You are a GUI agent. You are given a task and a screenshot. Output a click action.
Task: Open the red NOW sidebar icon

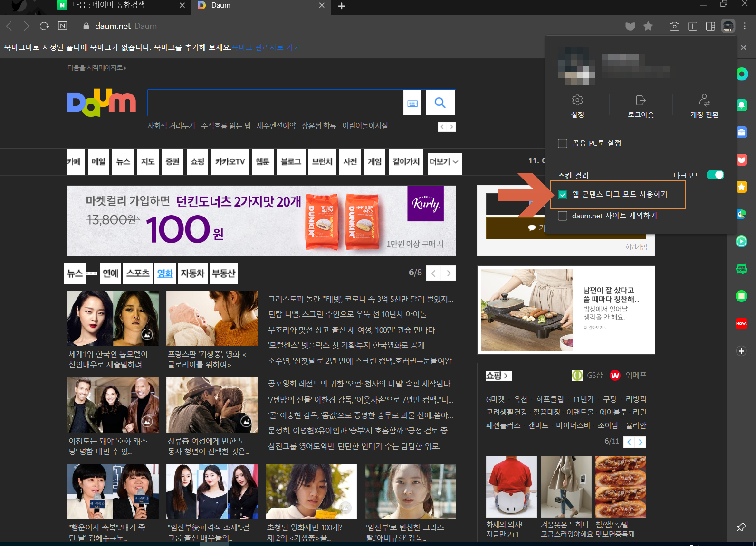742,323
